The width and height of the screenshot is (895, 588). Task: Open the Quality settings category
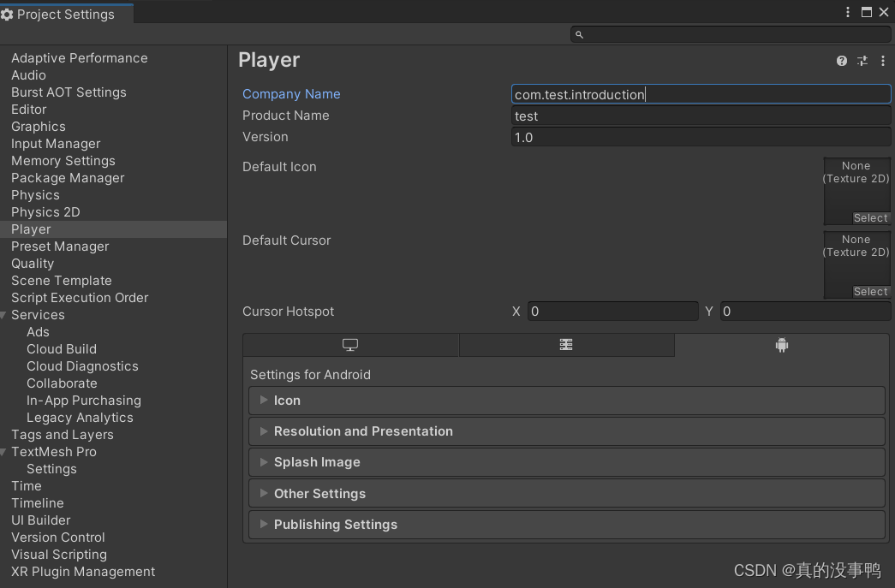(33, 264)
